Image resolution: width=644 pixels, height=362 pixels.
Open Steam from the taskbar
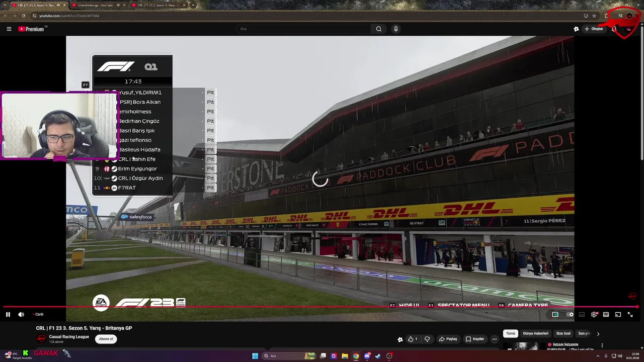click(x=378, y=356)
